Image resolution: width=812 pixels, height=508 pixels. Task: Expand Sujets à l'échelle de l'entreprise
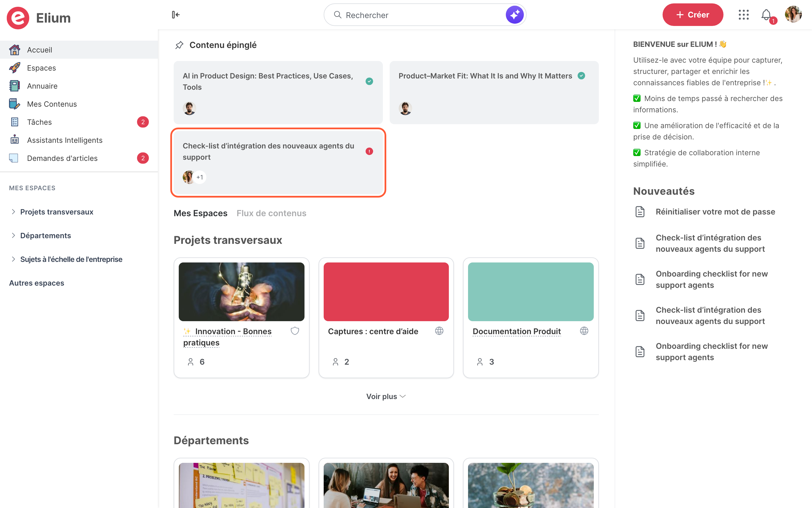14,259
